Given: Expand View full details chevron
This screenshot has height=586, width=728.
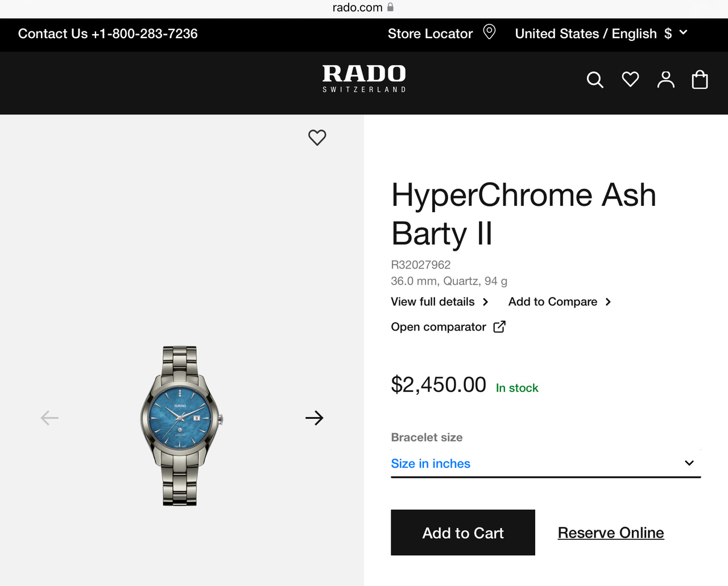Looking at the screenshot, I should click(485, 302).
